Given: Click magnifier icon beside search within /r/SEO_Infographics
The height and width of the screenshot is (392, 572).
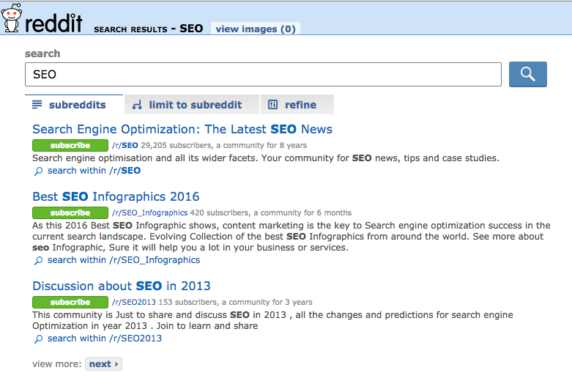Looking at the screenshot, I should tap(38, 261).
